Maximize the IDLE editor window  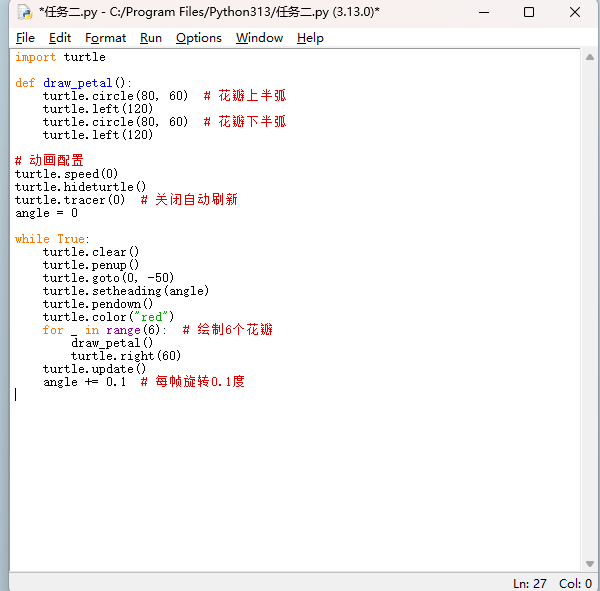(529, 12)
